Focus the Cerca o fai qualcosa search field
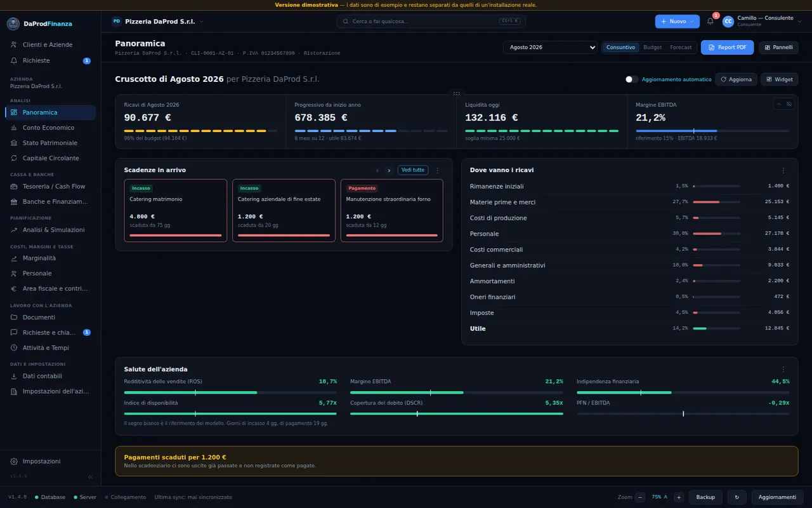Screen dimensions: 812x508 (x=431, y=21)
